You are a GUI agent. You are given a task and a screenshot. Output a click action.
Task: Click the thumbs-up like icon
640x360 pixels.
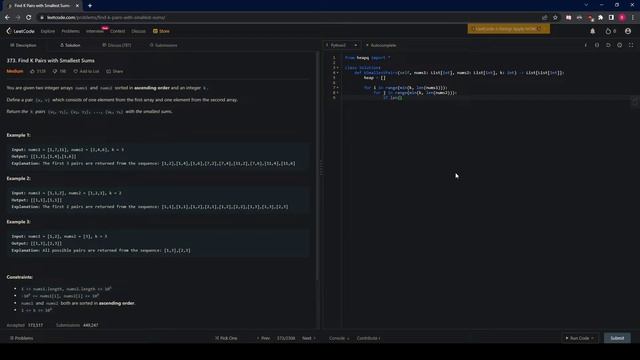pyautogui.click(x=33, y=71)
